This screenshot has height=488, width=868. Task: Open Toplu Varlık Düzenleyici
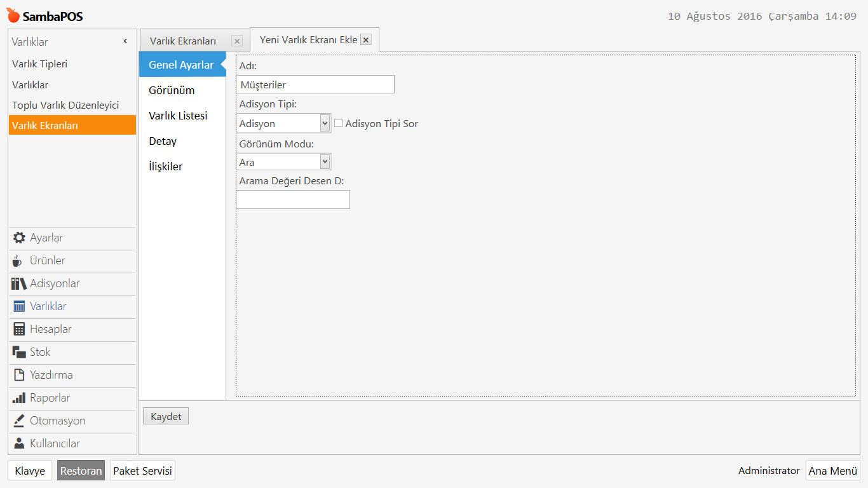pyautogui.click(x=72, y=105)
